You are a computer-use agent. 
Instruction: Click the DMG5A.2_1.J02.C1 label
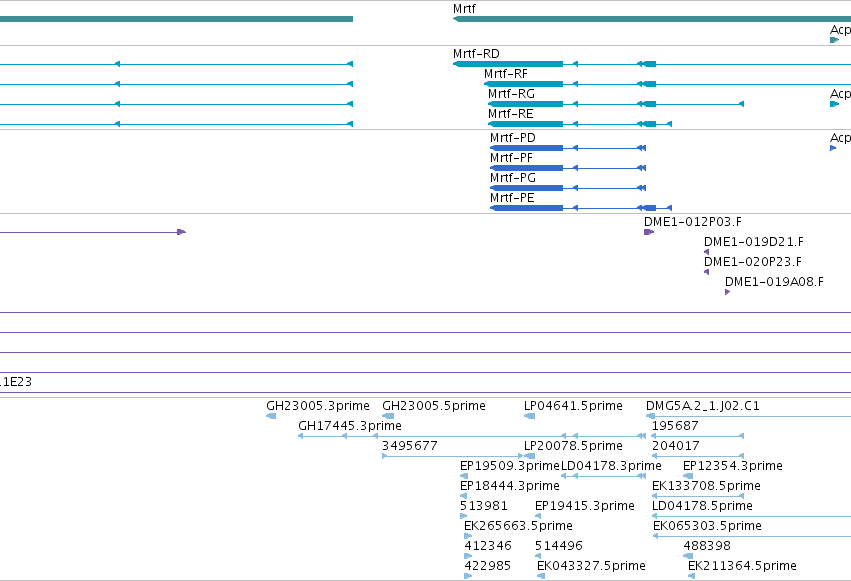[x=703, y=406]
